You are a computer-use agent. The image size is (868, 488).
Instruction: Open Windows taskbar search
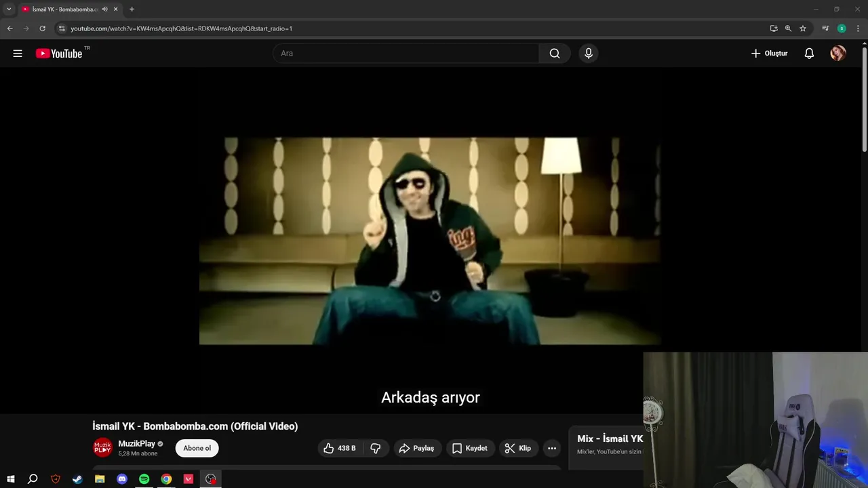[33, 479]
